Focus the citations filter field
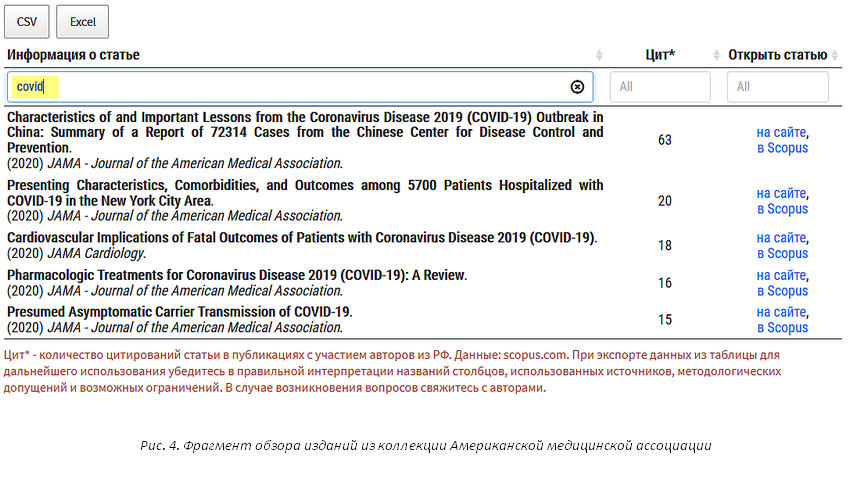Viewport: 850px width, 500px height. tap(660, 87)
